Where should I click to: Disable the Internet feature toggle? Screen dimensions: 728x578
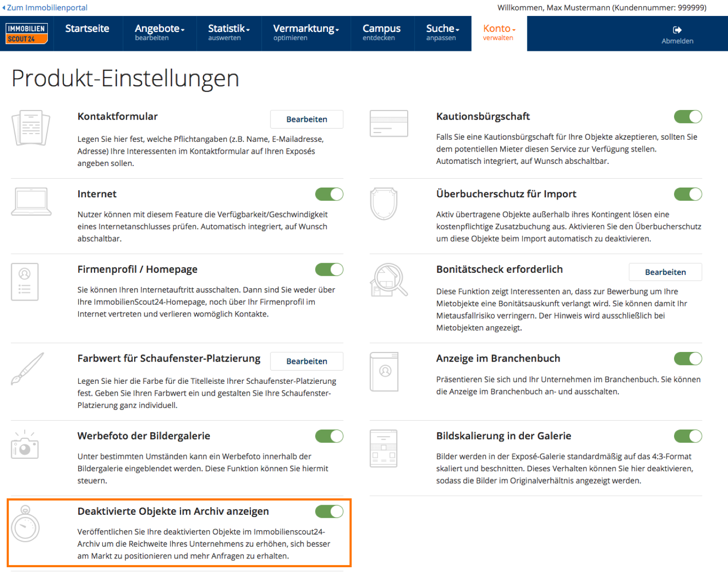tap(329, 194)
